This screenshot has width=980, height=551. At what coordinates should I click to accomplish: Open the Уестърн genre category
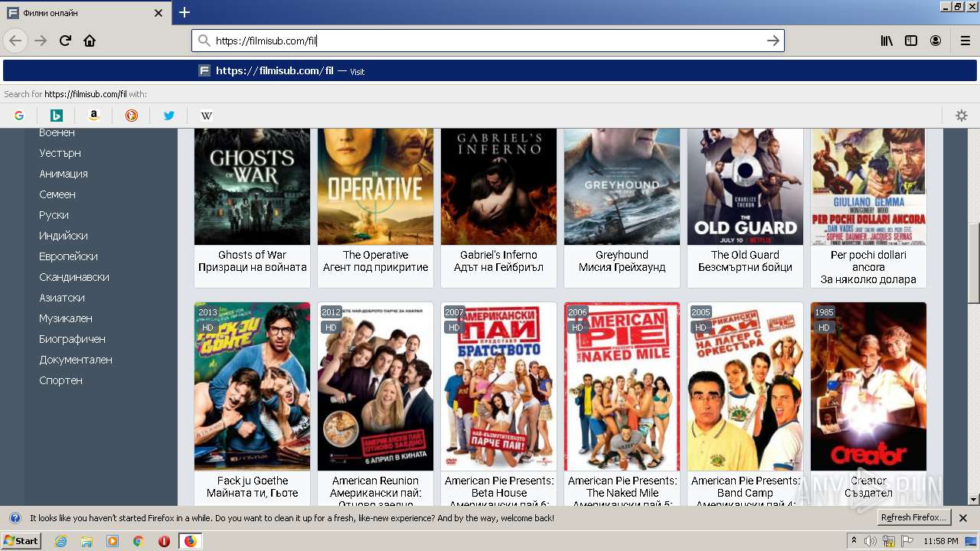[x=60, y=153]
